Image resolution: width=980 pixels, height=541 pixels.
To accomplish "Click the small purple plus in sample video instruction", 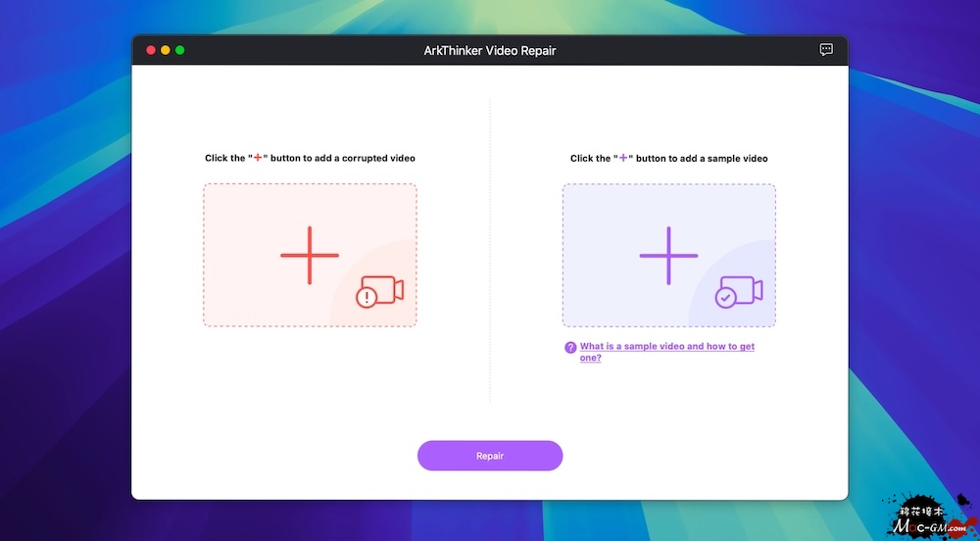I will (622, 158).
